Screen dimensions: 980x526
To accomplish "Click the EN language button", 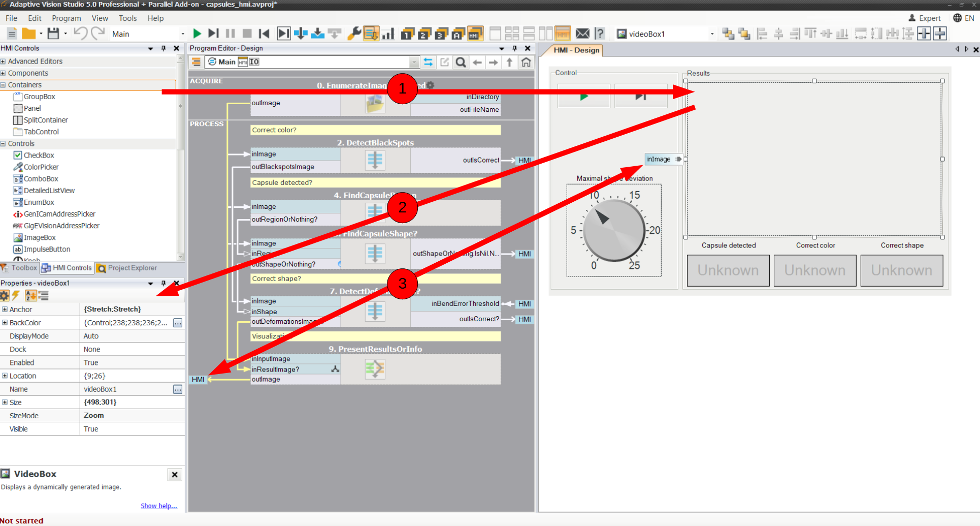I will [964, 18].
